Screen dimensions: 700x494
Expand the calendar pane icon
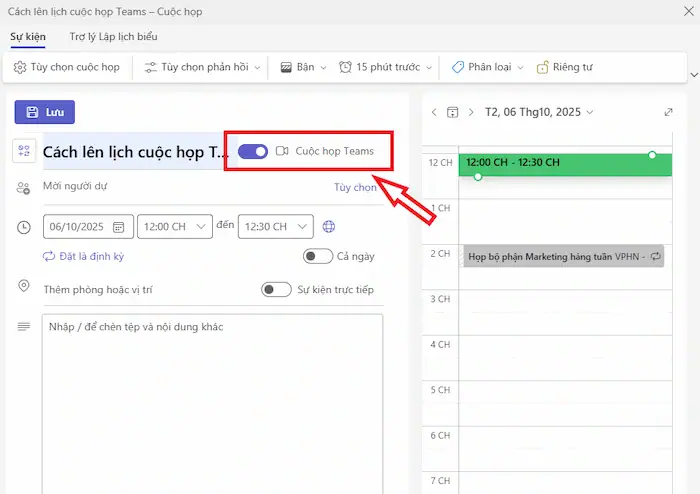point(668,112)
